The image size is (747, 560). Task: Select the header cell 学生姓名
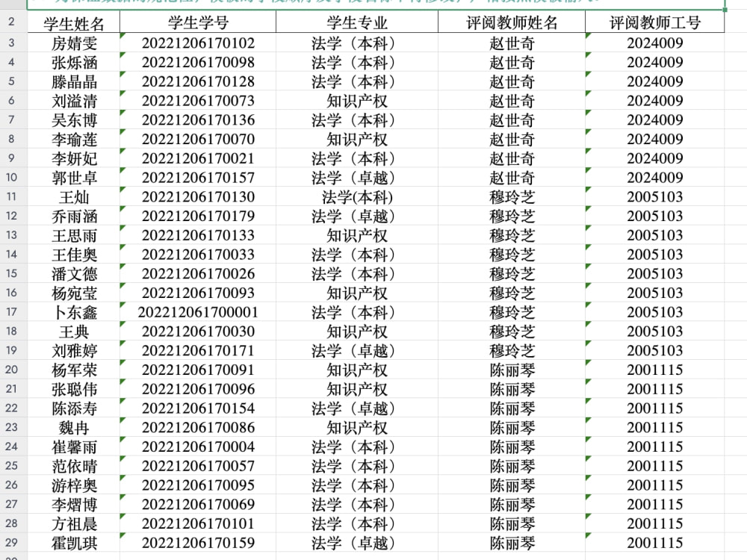pyautogui.click(x=74, y=23)
